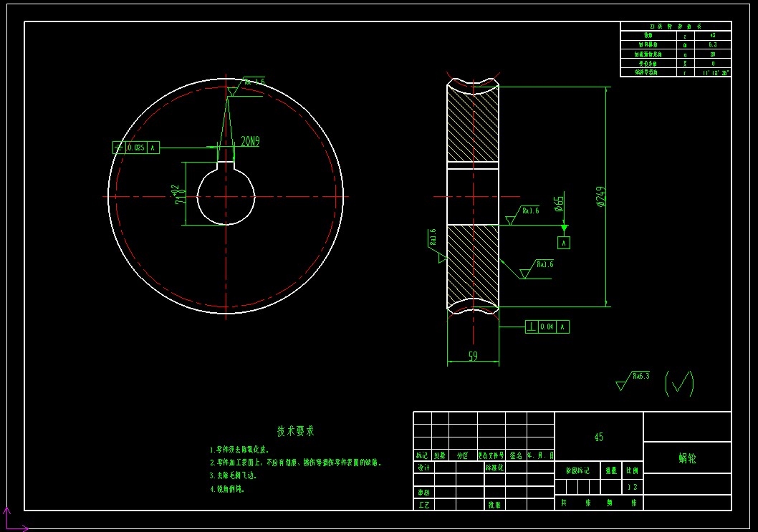758x532 pixels.
Task: Click module value 6.3 in table
Action: coord(713,44)
